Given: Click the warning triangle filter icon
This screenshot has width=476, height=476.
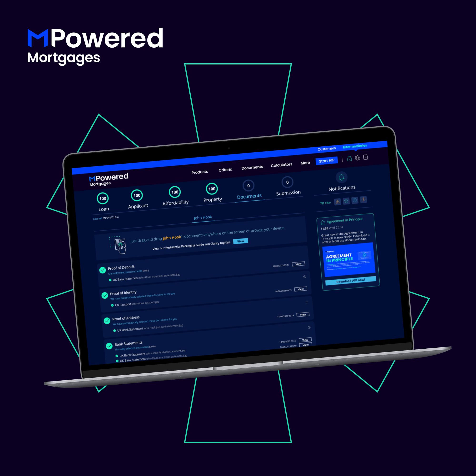Looking at the screenshot, I should tap(338, 202).
